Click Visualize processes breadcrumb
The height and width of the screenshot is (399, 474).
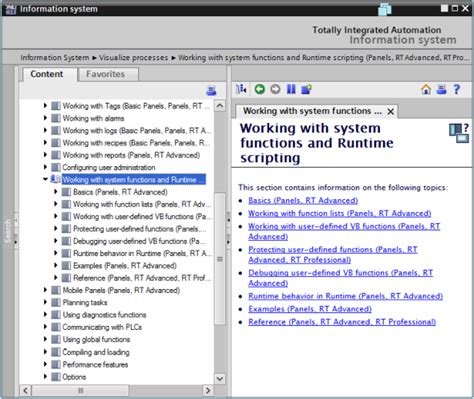[133, 58]
